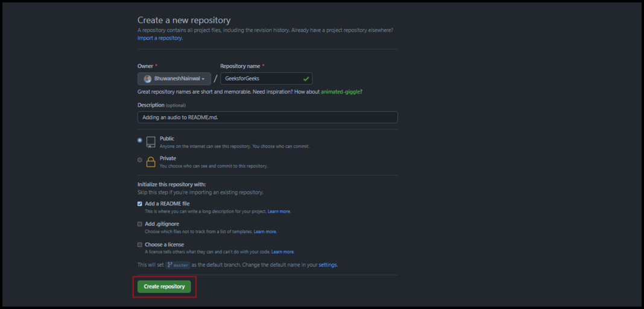644x309 pixels.
Task: Click Learn more link for .gitignore
Action: coord(265,232)
